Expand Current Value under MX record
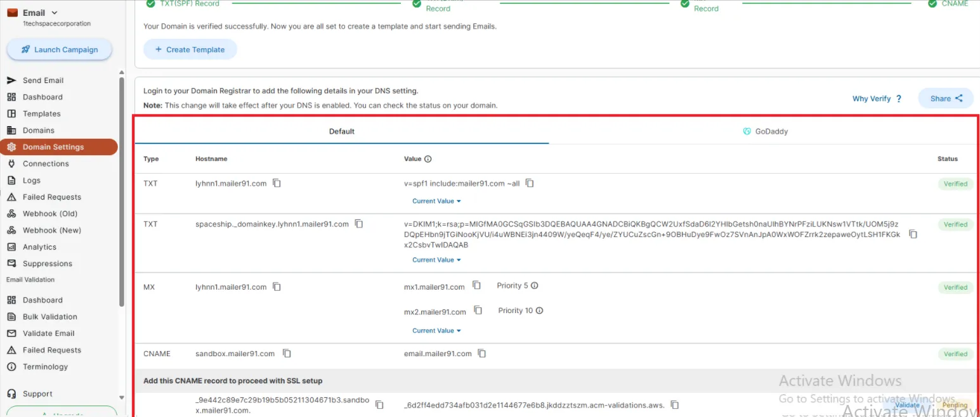The width and height of the screenshot is (980, 417). pos(436,331)
